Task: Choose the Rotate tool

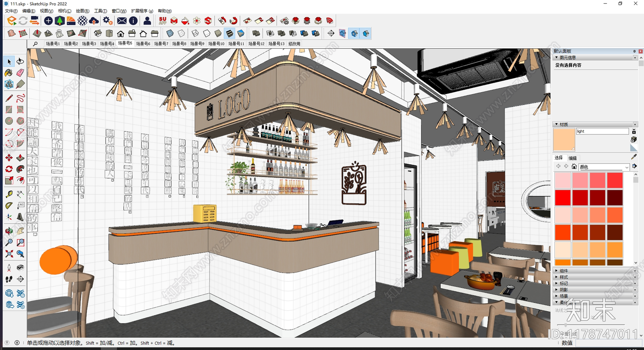Action: pos(9,169)
